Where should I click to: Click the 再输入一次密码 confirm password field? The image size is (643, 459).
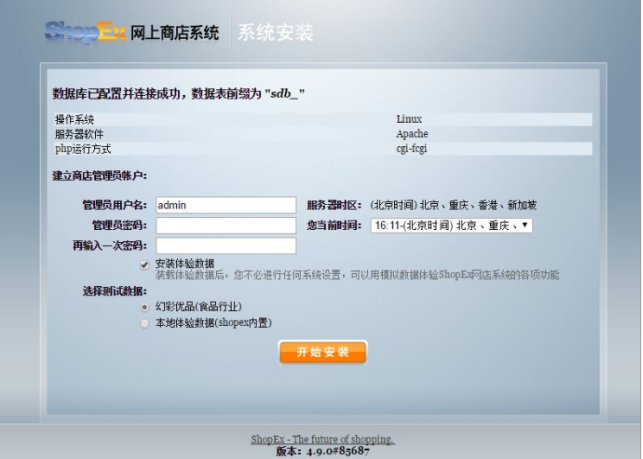coord(225,245)
